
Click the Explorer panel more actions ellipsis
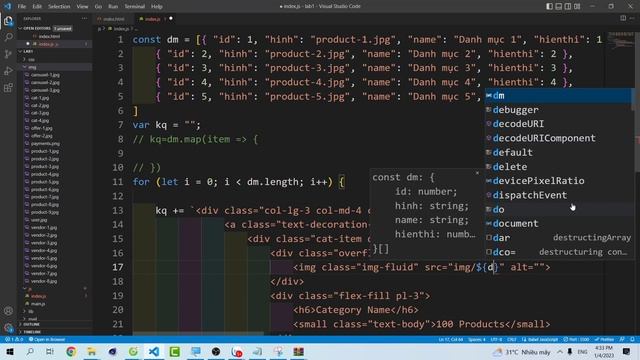click(x=84, y=18)
